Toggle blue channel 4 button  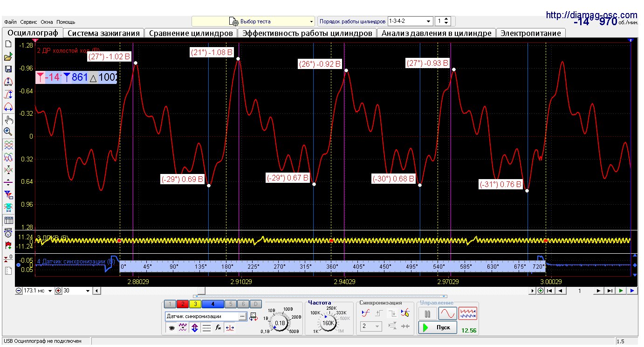[213, 304]
